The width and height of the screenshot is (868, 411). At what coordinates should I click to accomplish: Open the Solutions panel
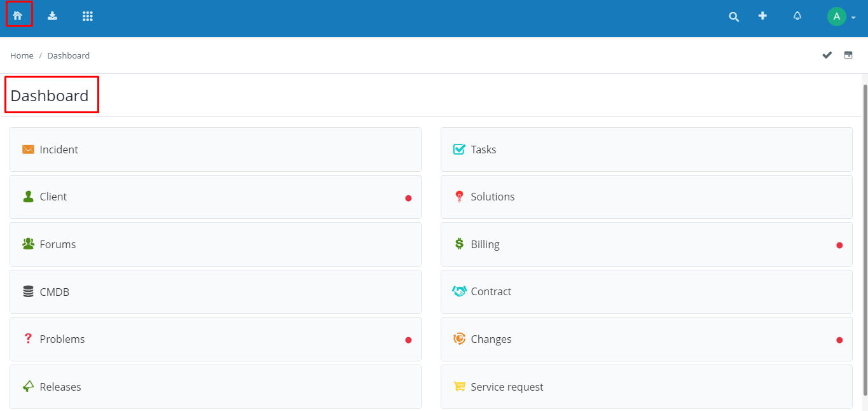point(647,197)
